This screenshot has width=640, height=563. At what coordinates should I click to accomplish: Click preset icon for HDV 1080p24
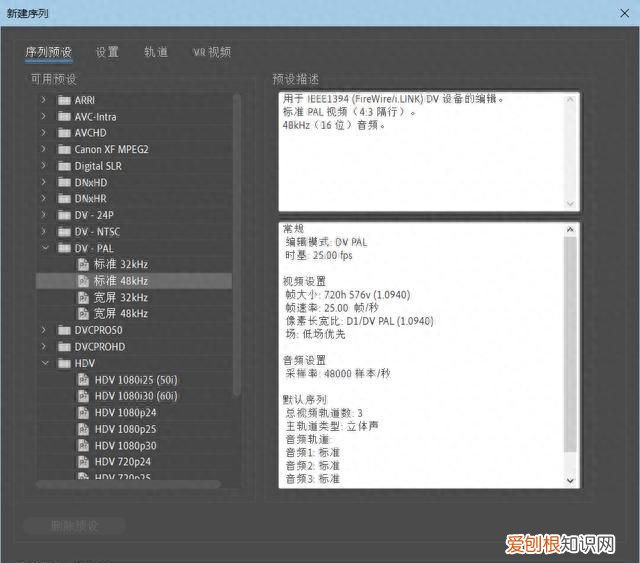tap(83, 413)
